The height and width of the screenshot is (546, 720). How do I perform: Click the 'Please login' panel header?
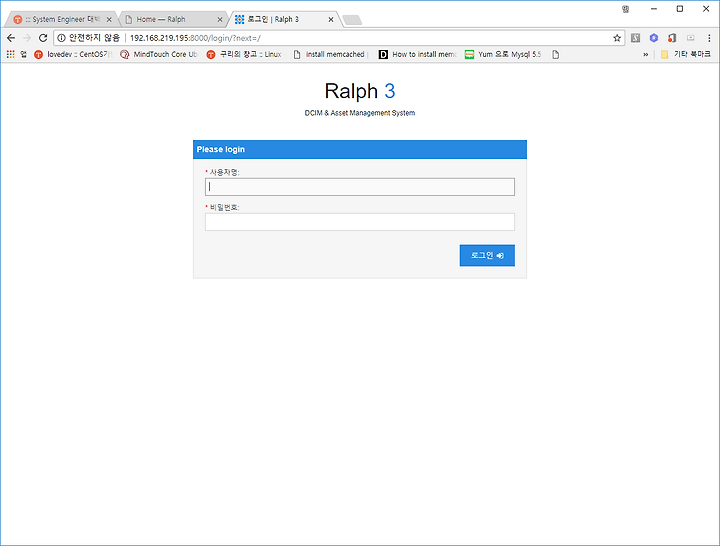coord(360,149)
